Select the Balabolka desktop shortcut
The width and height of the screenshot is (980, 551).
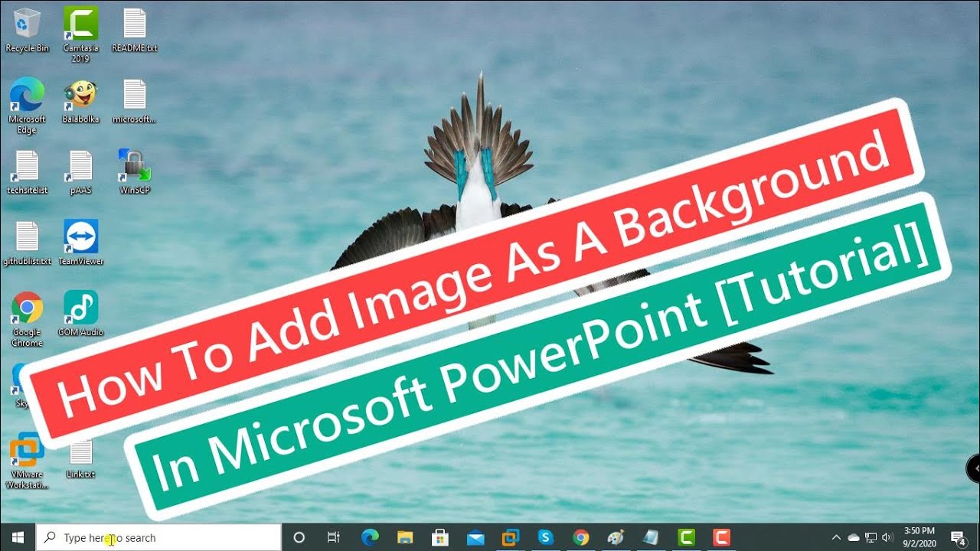click(80, 101)
